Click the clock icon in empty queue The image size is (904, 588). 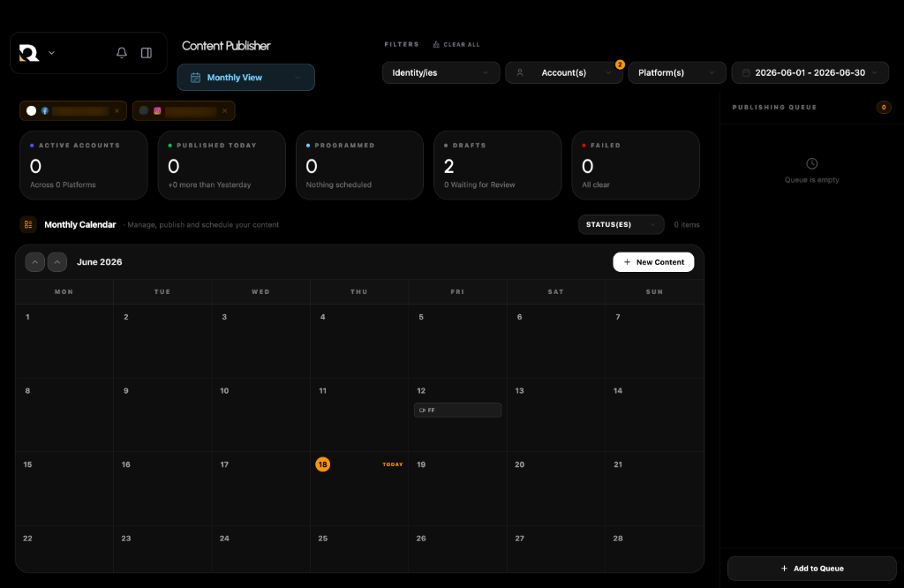point(812,163)
